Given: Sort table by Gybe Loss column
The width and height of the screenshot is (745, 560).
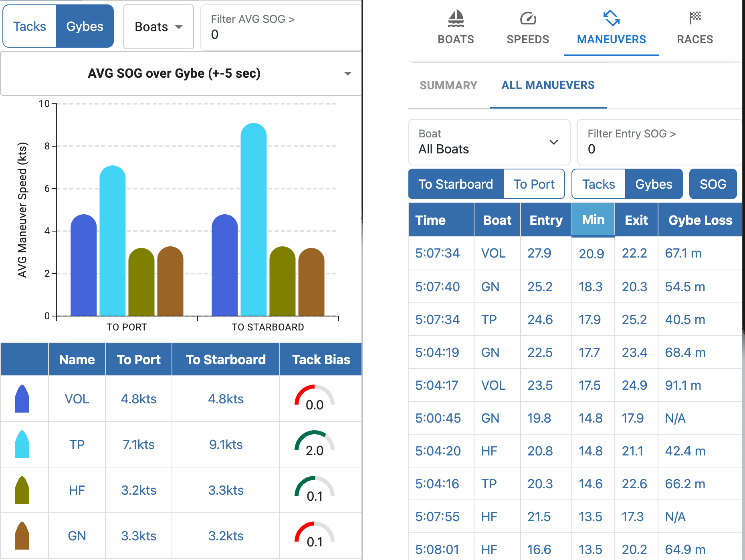Looking at the screenshot, I should 700,220.
